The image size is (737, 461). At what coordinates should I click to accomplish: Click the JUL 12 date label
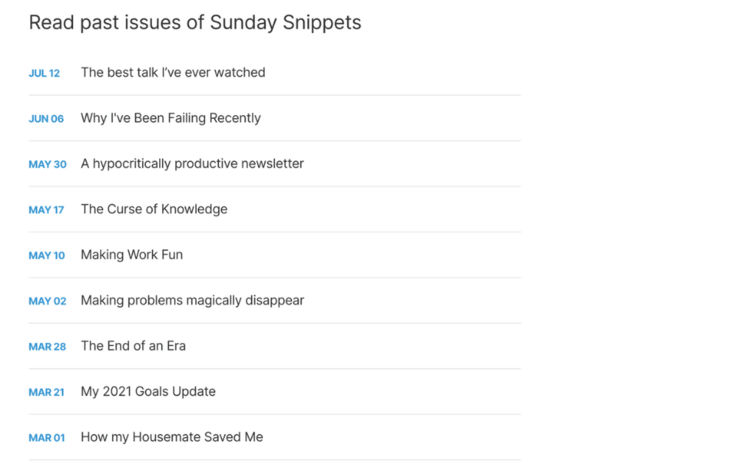pyautogui.click(x=44, y=74)
